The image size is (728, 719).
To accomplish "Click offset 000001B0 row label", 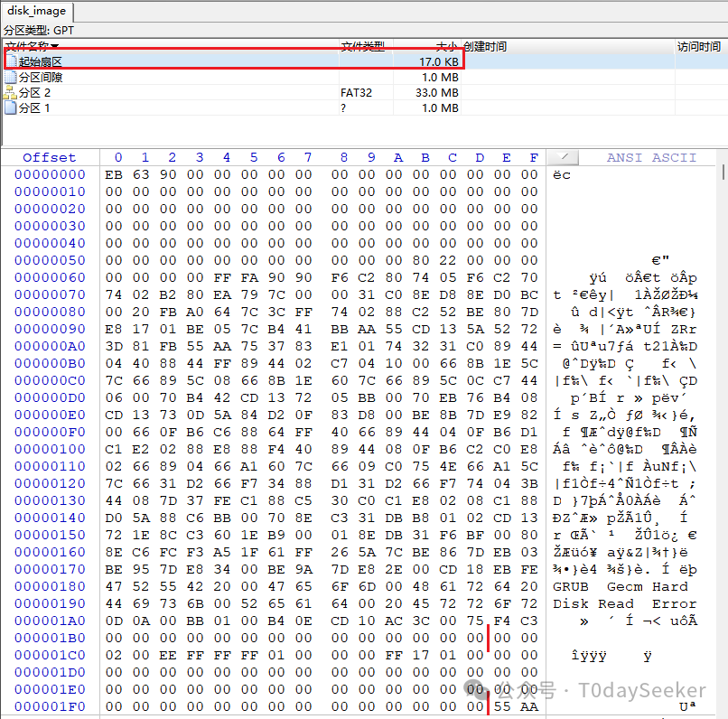I will [x=50, y=639].
